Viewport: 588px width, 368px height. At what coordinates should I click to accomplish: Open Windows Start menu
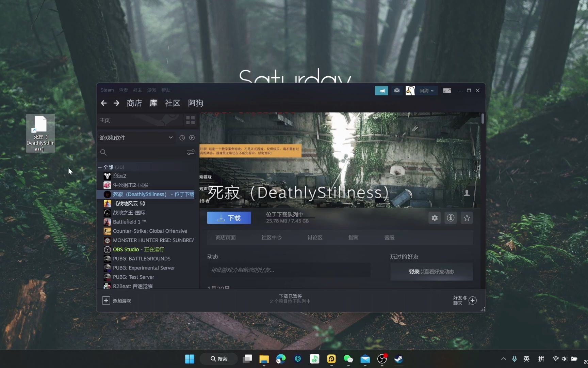point(190,359)
